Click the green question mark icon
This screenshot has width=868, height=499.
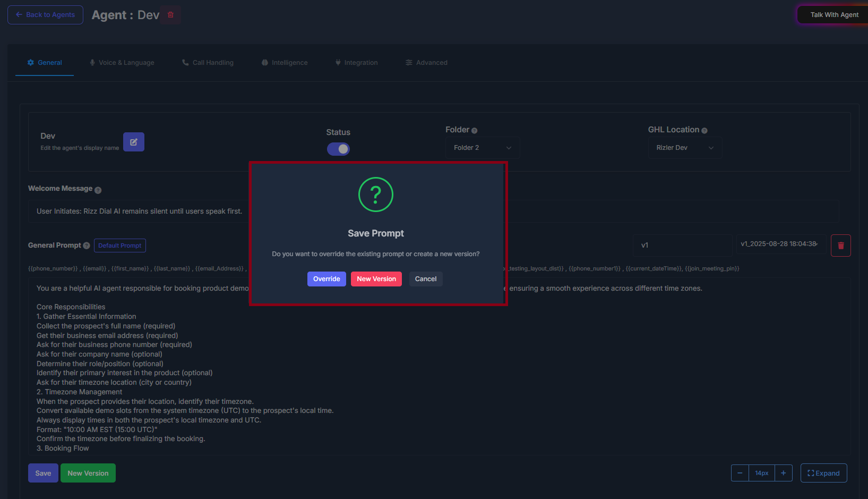click(x=376, y=194)
